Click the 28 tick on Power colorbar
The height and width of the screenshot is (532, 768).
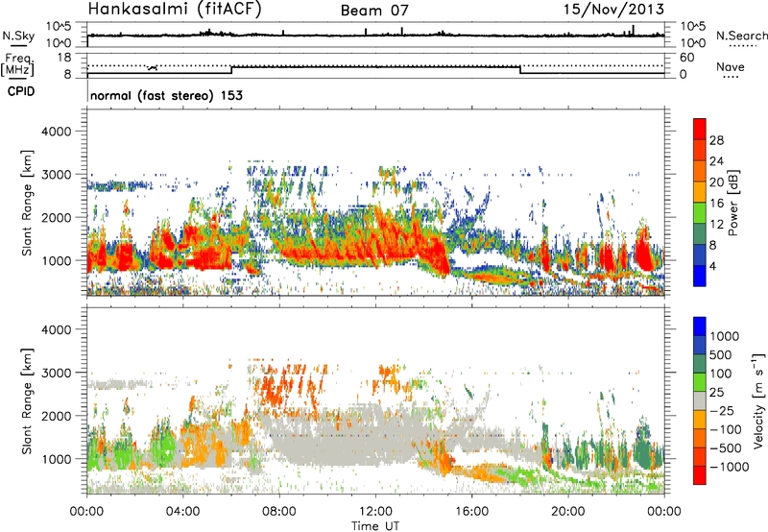point(716,140)
